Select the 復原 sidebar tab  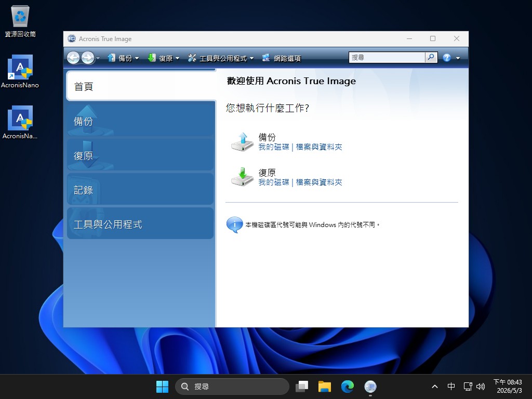click(140, 155)
